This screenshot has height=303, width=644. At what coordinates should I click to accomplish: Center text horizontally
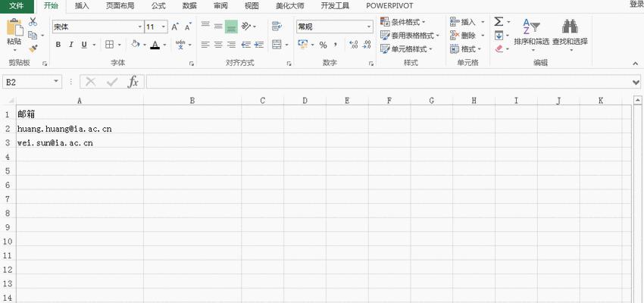(x=218, y=45)
